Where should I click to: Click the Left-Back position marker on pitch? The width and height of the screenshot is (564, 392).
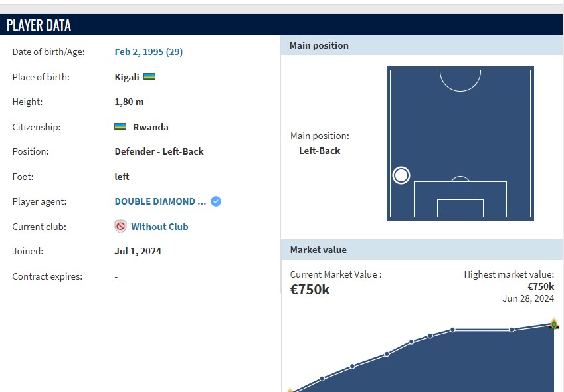[401, 175]
